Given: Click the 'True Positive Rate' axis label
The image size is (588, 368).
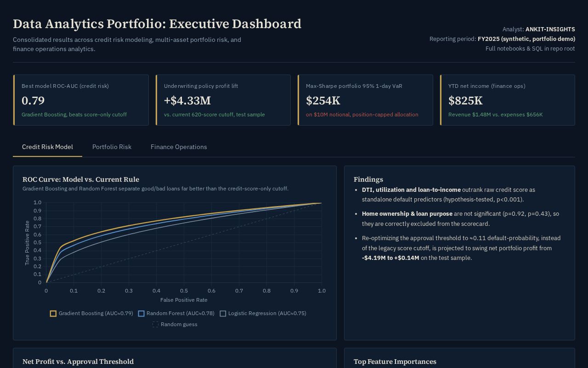Looking at the screenshot, I should [27, 243].
